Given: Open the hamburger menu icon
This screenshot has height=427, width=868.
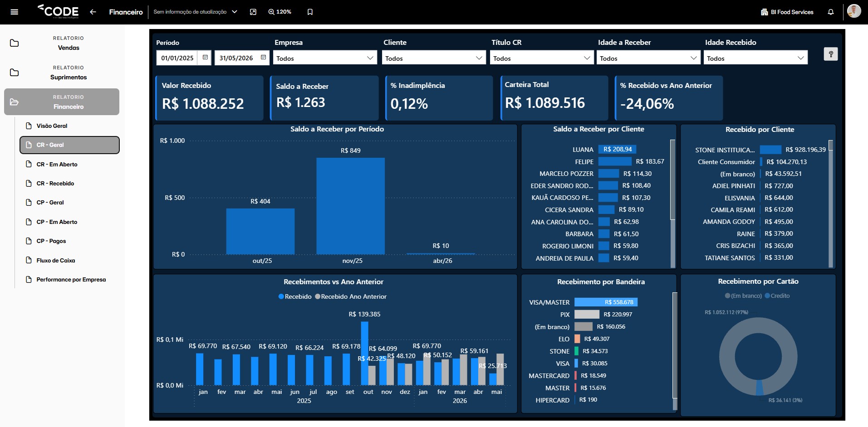Looking at the screenshot, I should click(15, 12).
